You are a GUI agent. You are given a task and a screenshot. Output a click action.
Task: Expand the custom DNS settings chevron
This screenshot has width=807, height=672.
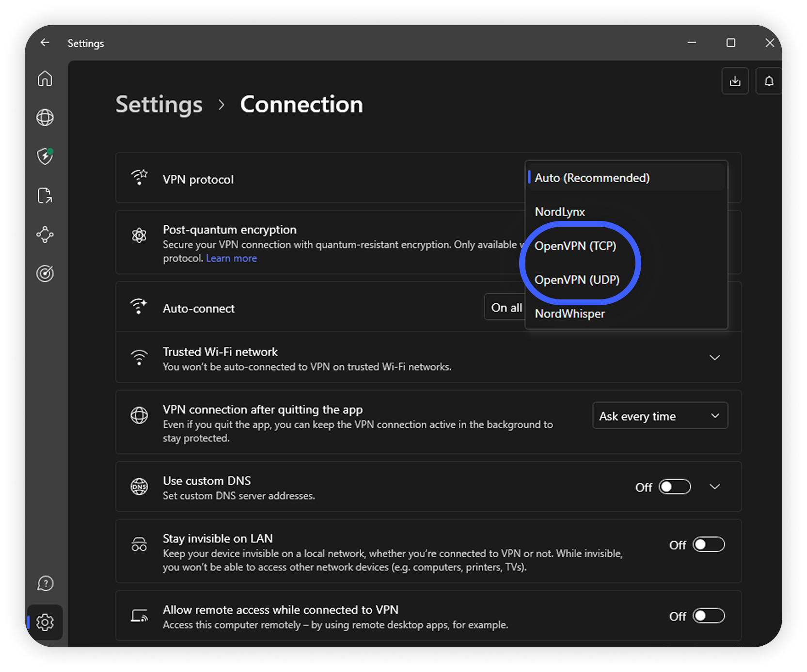[x=714, y=486]
